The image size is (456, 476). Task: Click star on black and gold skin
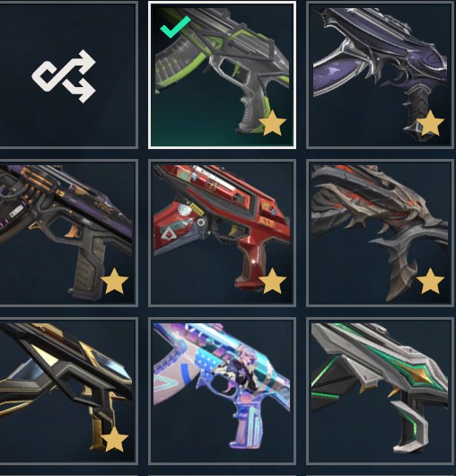(x=114, y=439)
